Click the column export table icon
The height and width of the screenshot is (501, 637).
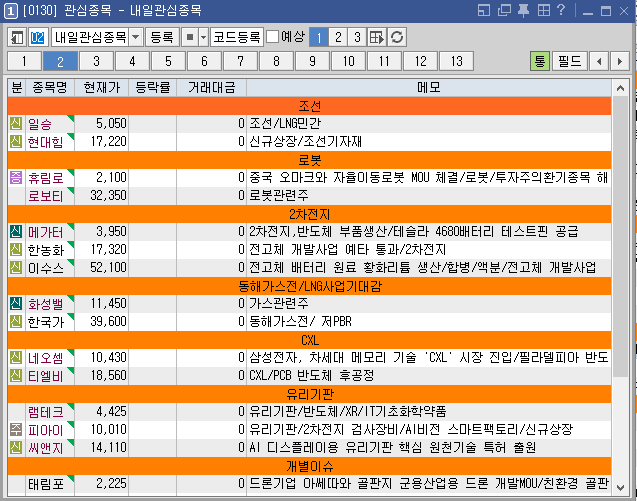tap(377, 37)
